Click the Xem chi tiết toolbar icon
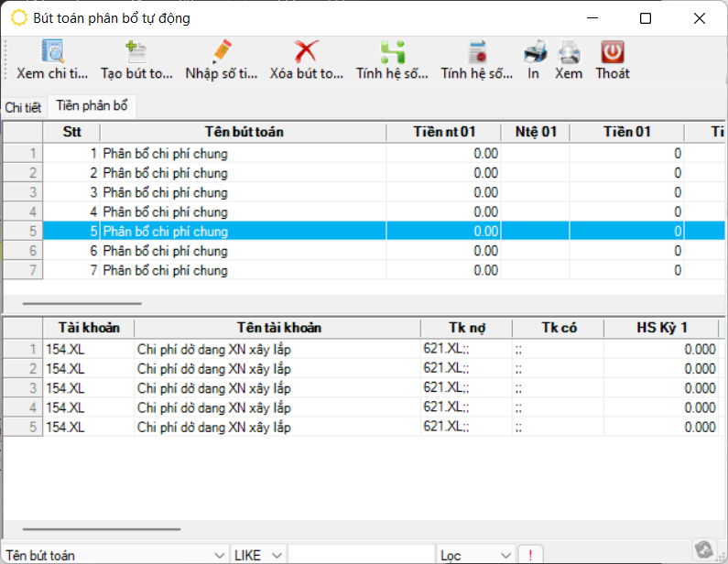 tap(52, 51)
